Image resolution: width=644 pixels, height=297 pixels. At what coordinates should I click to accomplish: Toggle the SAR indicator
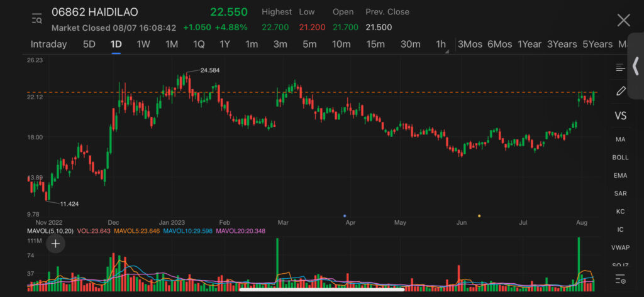point(620,193)
